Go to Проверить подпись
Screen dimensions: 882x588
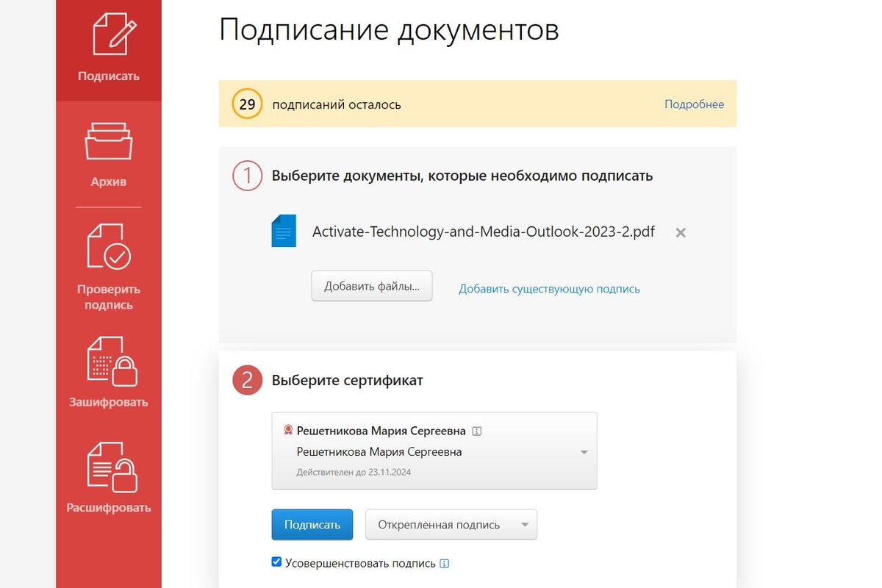pos(109,267)
